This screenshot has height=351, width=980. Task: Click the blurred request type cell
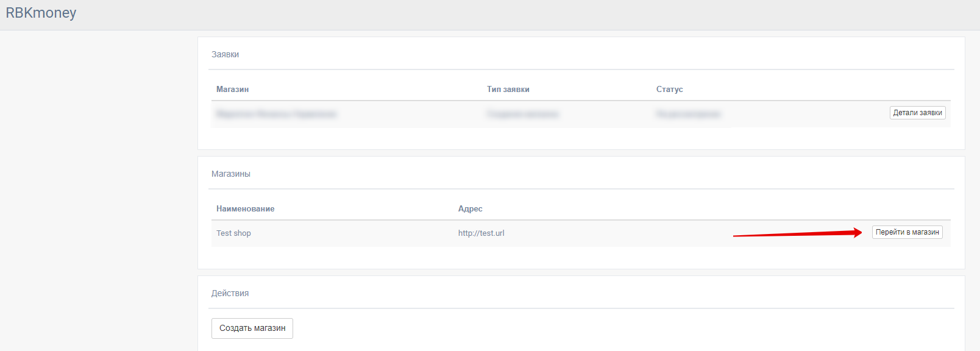pyautogui.click(x=522, y=114)
